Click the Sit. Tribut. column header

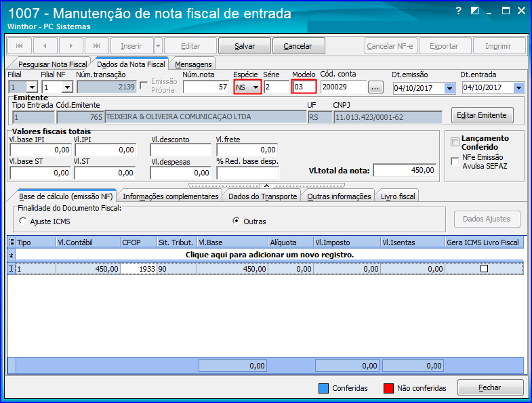click(177, 242)
